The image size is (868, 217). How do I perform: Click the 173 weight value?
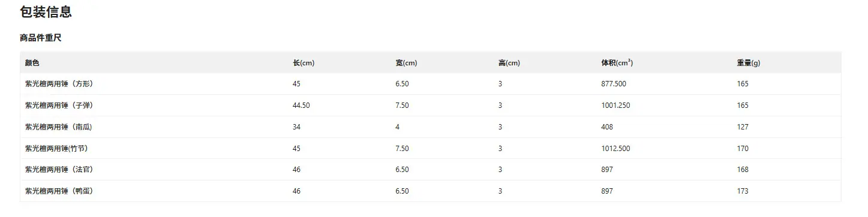[743, 191]
